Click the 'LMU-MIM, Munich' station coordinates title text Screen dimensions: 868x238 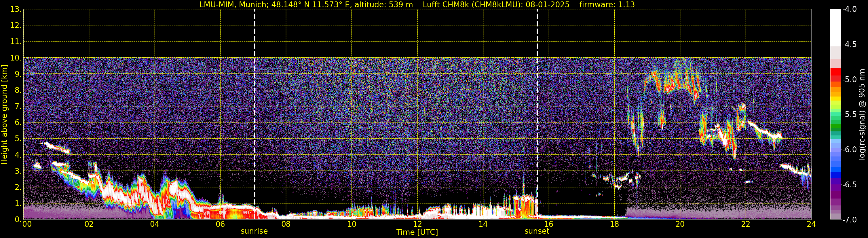[306, 5]
